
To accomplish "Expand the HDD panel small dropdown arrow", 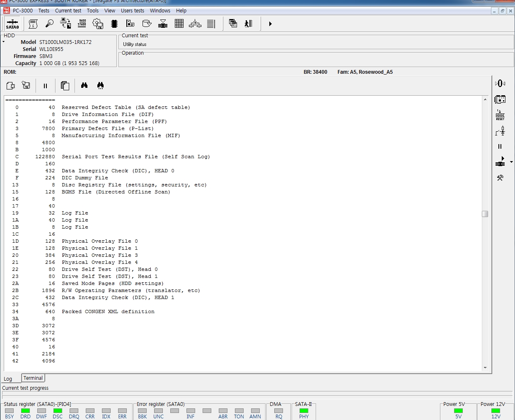I will (3, 42).
